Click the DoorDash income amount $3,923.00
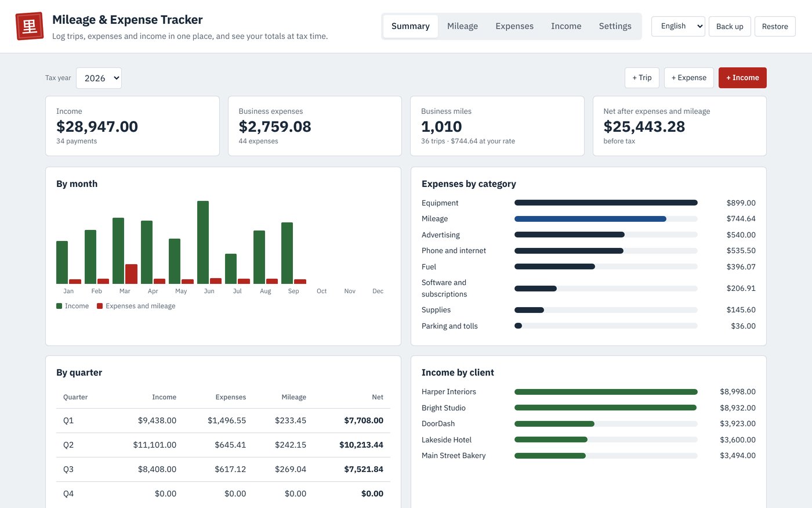This screenshot has height=508, width=812. [x=738, y=424]
